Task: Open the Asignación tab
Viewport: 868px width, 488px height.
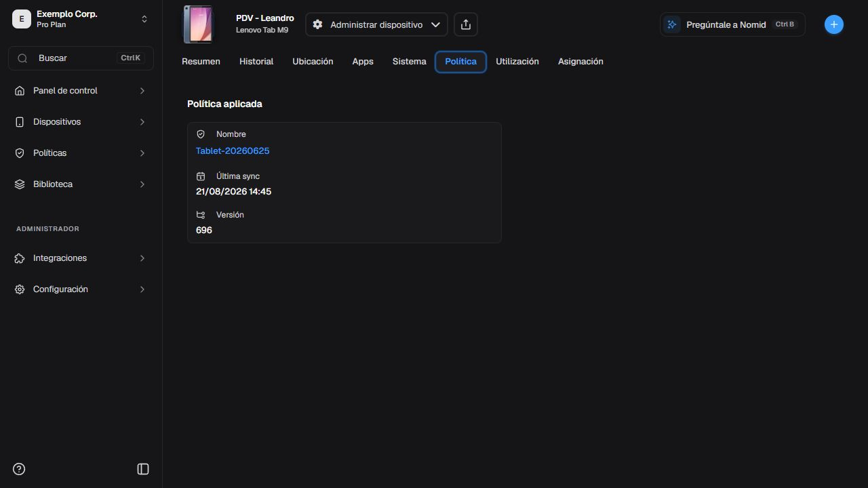Action: [x=580, y=62]
